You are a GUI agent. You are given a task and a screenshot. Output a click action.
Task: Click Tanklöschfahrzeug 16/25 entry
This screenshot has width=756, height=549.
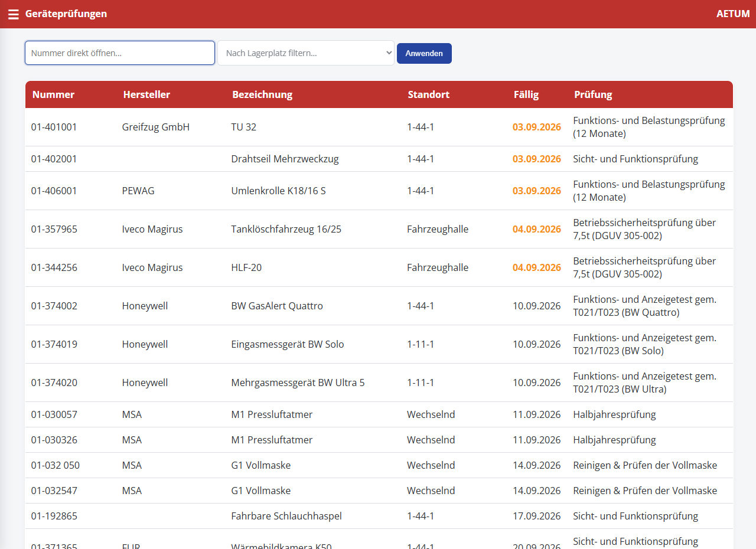(286, 229)
